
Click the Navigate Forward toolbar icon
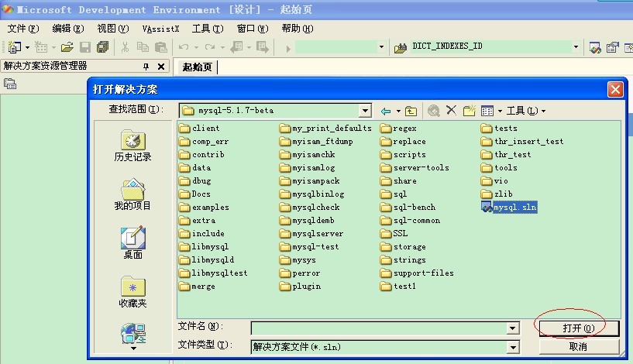point(263,47)
